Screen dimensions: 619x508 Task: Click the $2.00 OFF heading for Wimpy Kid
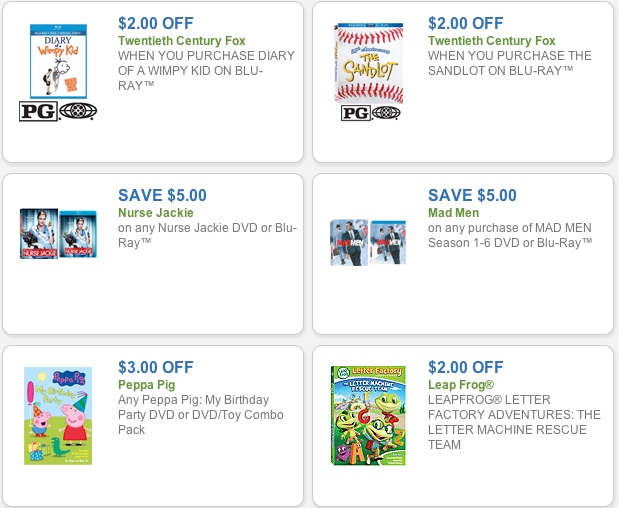(156, 23)
